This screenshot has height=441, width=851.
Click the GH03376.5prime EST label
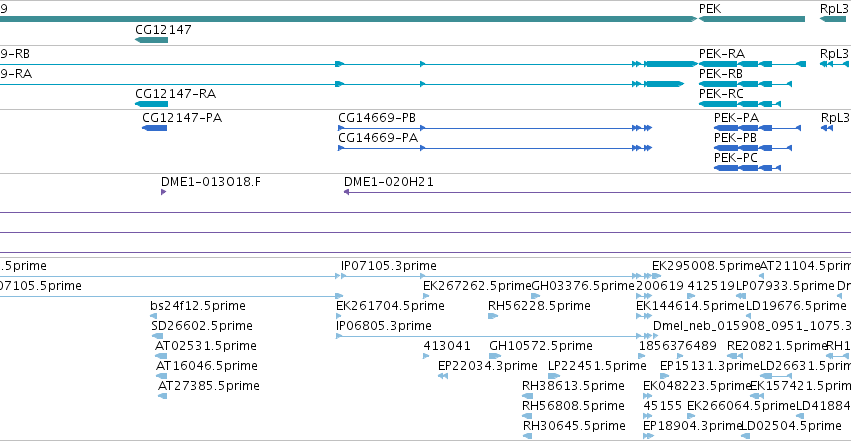click(x=583, y=286)
